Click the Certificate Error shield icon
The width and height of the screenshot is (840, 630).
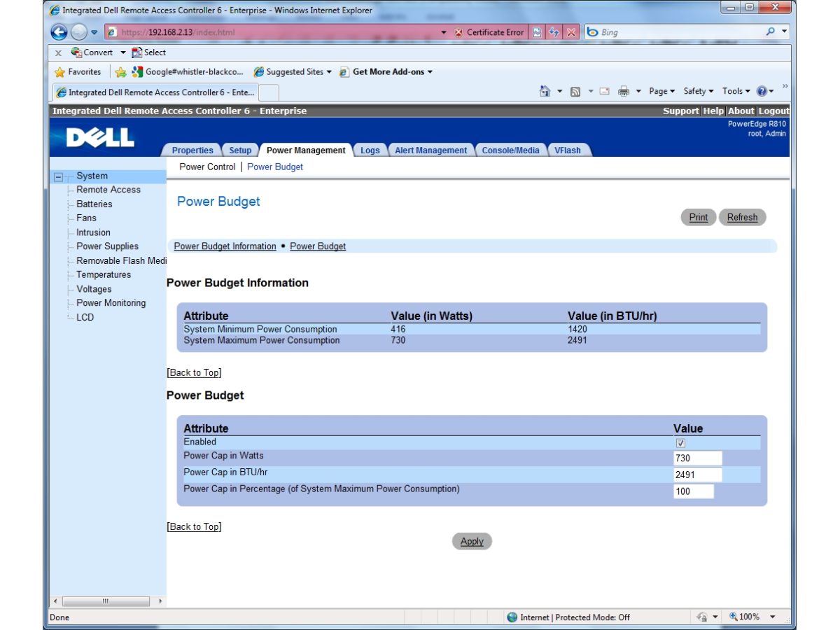coord(459,31)
